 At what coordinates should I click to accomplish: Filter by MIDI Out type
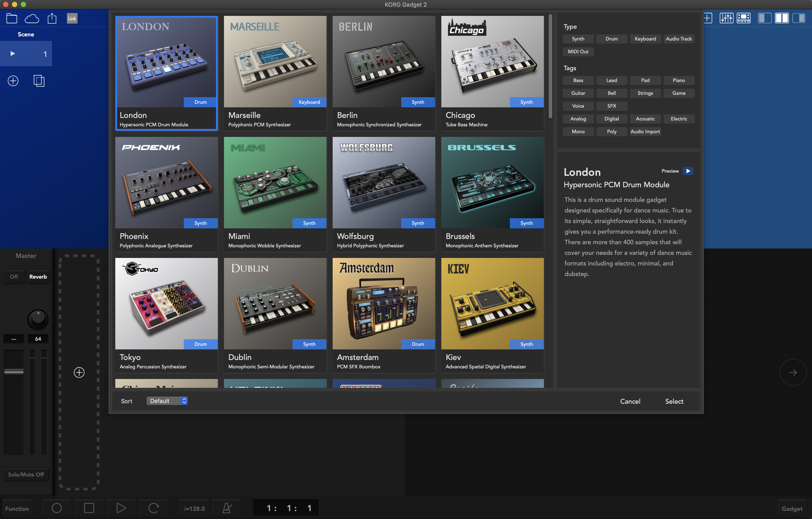578,52
